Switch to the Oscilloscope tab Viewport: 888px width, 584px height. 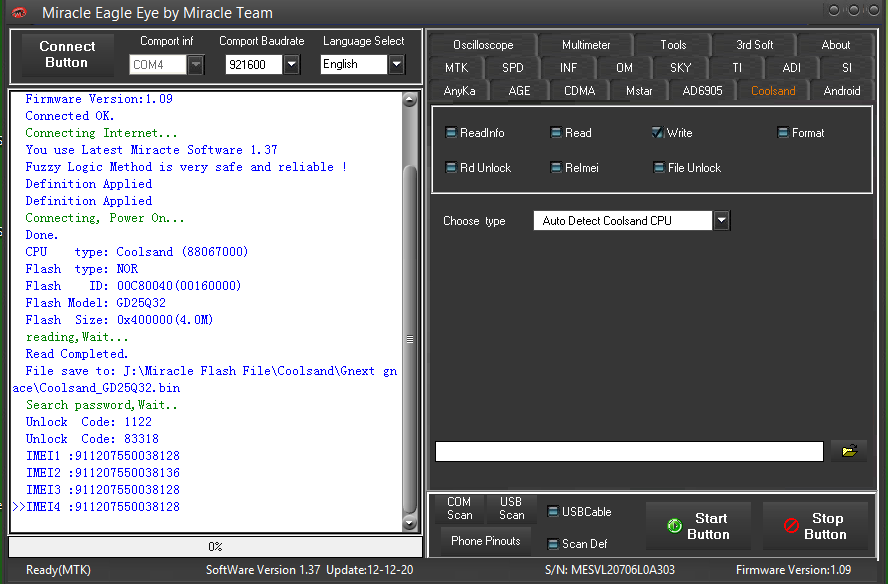click(483, 45)
